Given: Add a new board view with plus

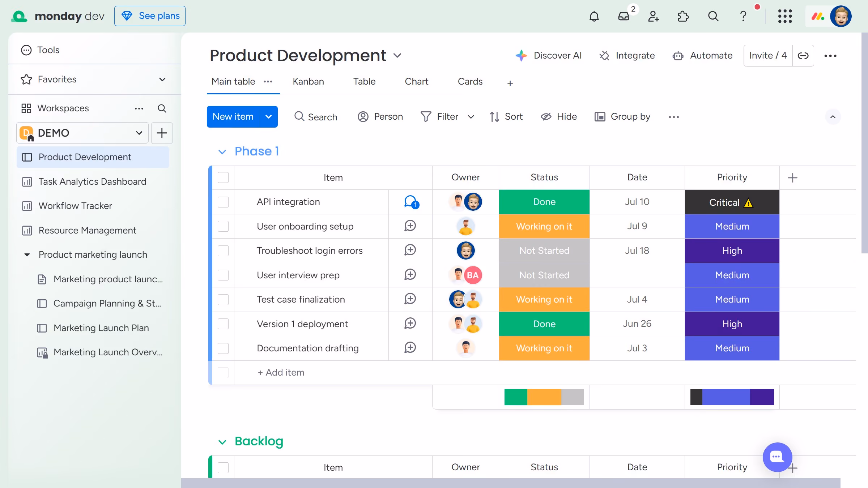Looking at the screenshot, I should pos(510,83).
